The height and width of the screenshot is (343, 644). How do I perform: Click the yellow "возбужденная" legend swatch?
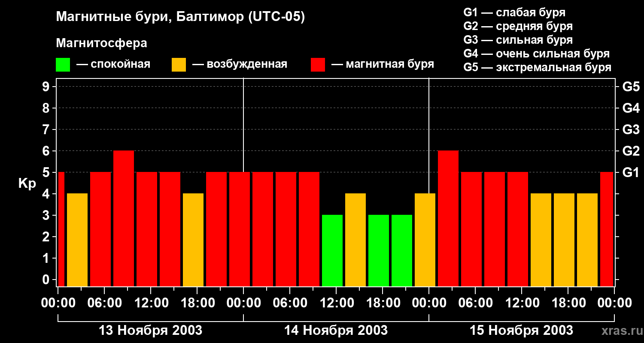(x=179, y=65)
